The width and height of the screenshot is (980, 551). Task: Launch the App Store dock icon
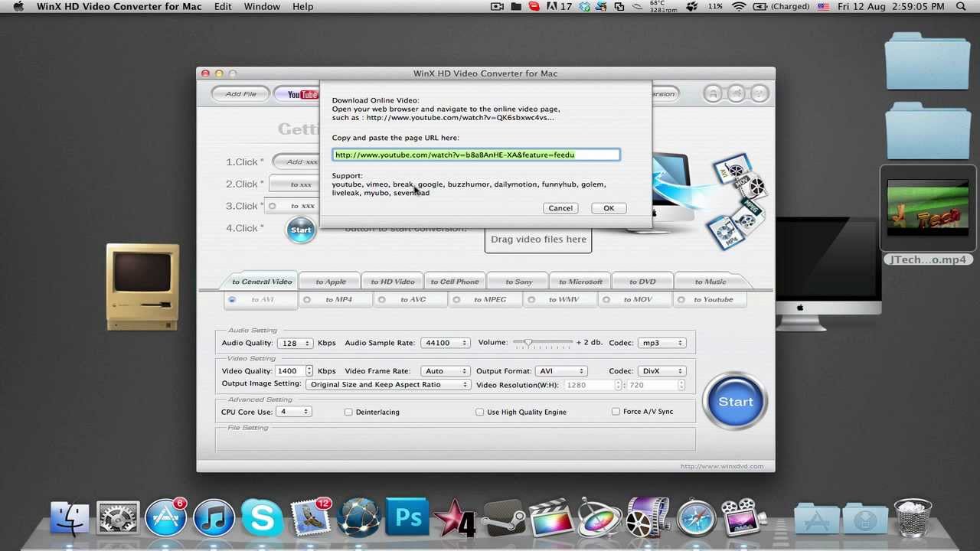coord(166,518)
